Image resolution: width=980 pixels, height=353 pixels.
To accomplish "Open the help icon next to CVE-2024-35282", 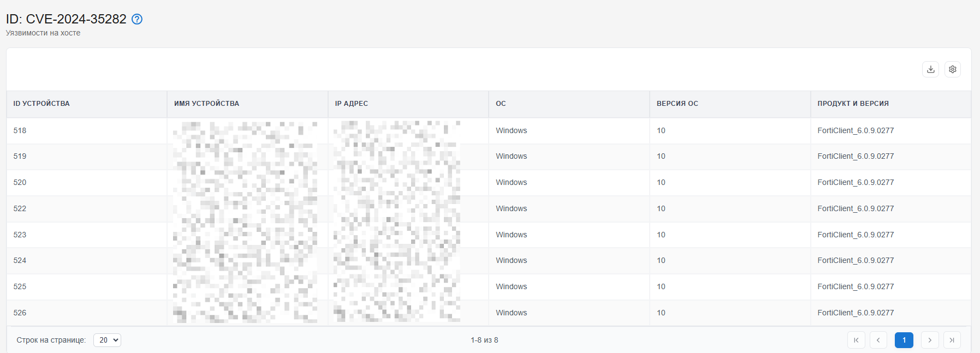I will click(x=137, y=19).
